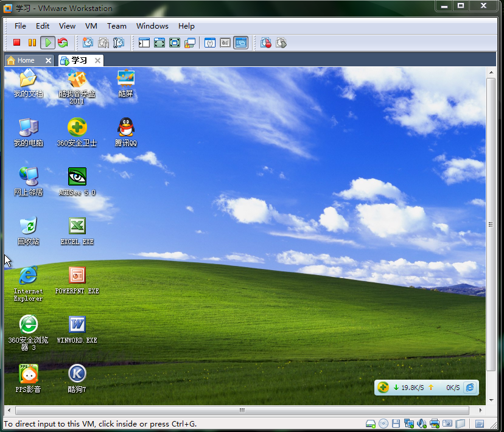Click the scroll down arrow

(491, 400)
